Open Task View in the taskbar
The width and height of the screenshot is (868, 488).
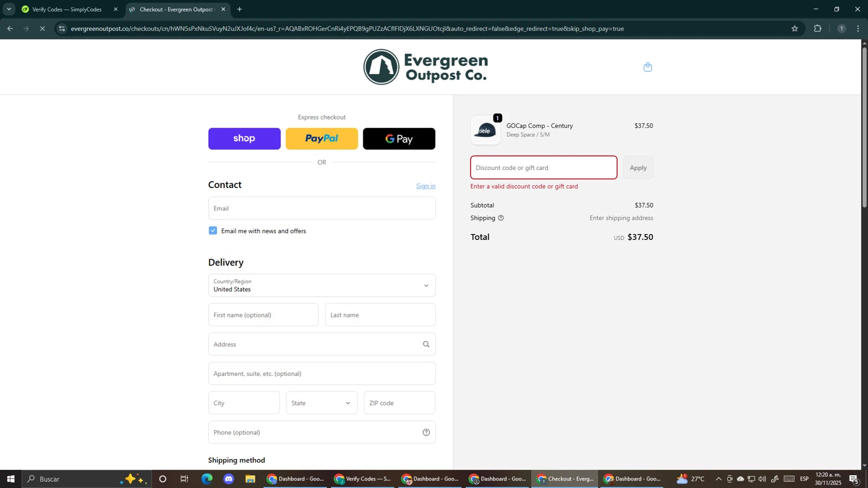185,479
